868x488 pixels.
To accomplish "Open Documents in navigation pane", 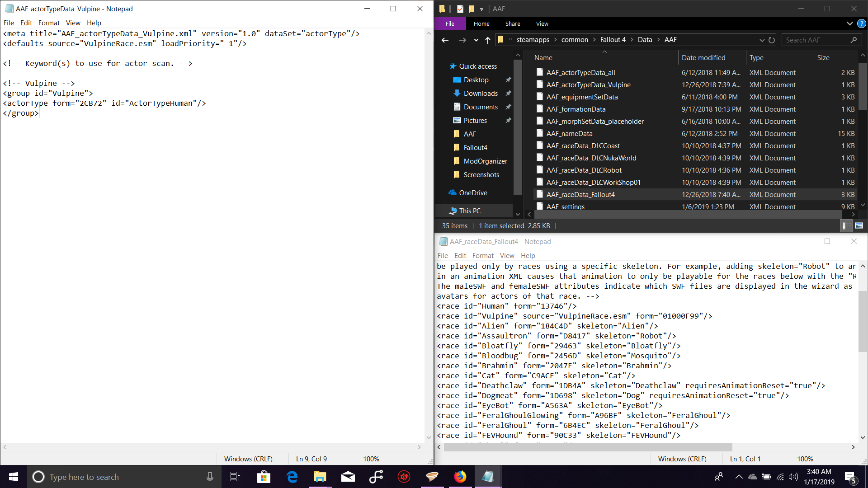I will pyautogui.click(x=481, y=107).
